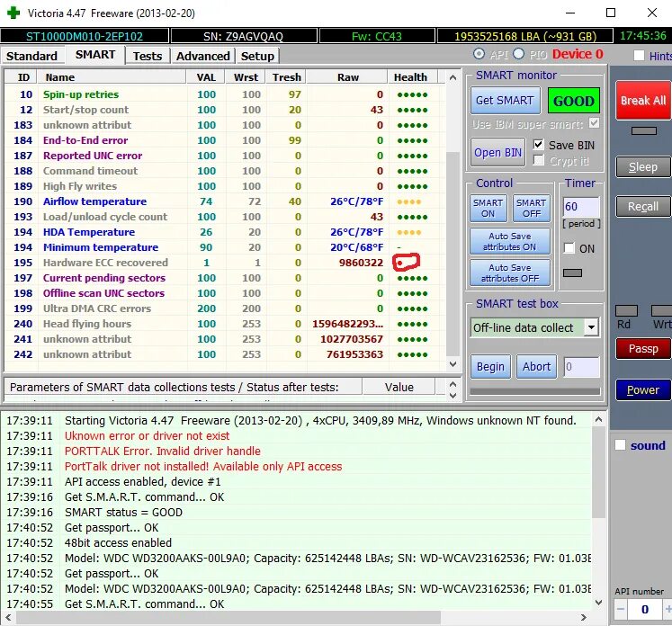
Task: Click the SMART ON button
Action: click(x=488, y=209)
